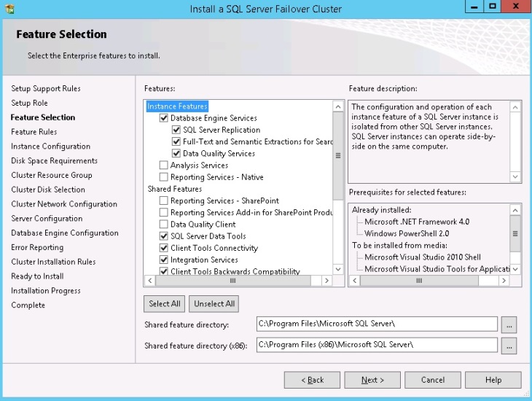The height and width of the screenshot is (401, 532).
Task: Select the Shared Features tree node
Action: (x=175, y=189)
